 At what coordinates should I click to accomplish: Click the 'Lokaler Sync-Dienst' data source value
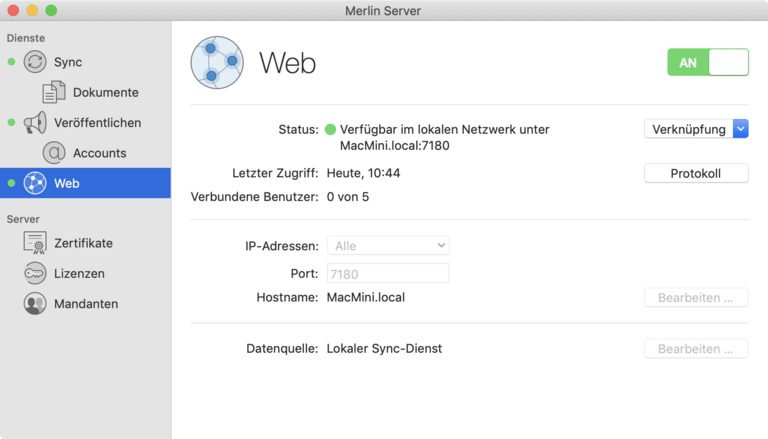384,348
